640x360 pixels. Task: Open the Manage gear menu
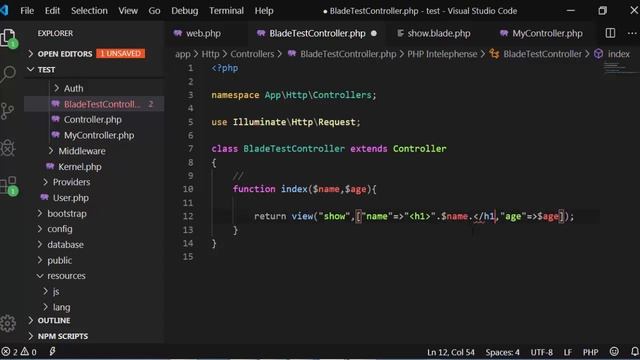pyautogui.click(x=8, y=323)
